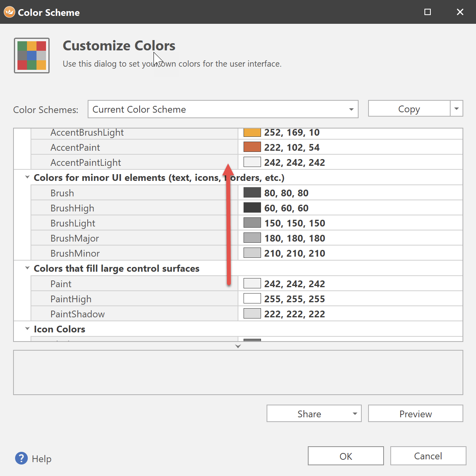Open the Color Schemes dropdown
Screen dimensions: 476x476
click(351, 109)
